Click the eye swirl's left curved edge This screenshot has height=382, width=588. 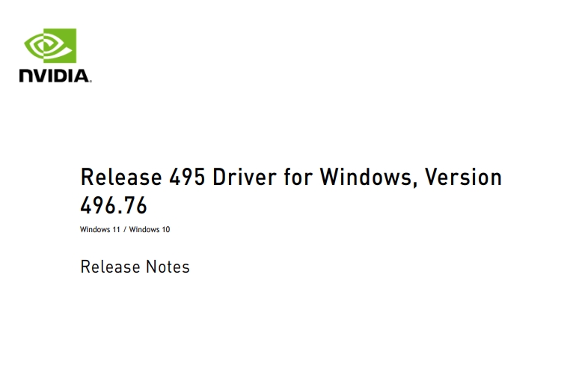(x=27, y=46)
